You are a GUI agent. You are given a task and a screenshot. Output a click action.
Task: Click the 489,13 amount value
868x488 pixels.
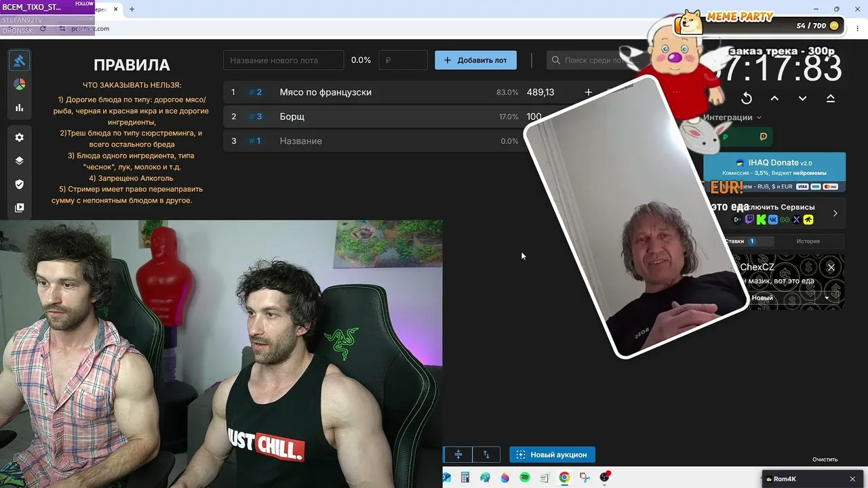(x=540, y=92)
